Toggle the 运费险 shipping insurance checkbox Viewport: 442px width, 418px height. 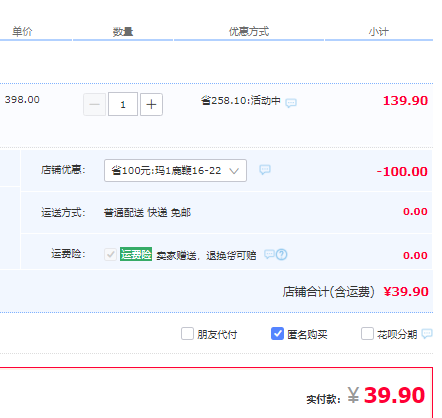click(x=110, y=255)
